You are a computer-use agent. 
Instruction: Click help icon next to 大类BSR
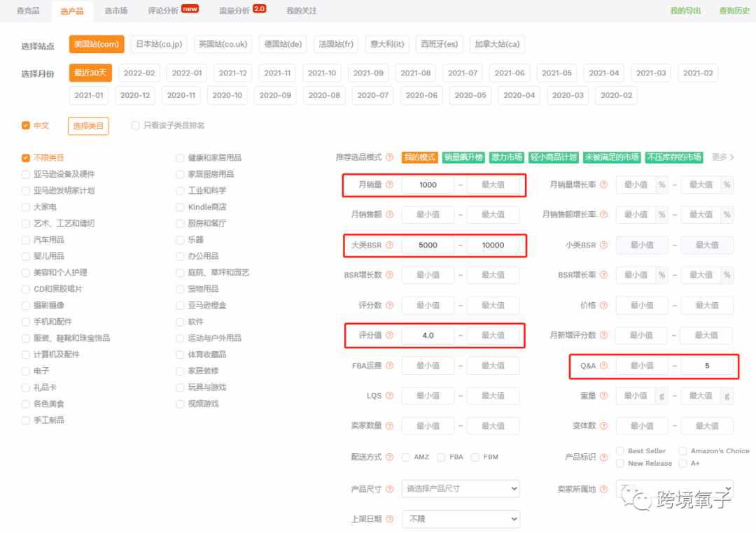coord(390,245)
